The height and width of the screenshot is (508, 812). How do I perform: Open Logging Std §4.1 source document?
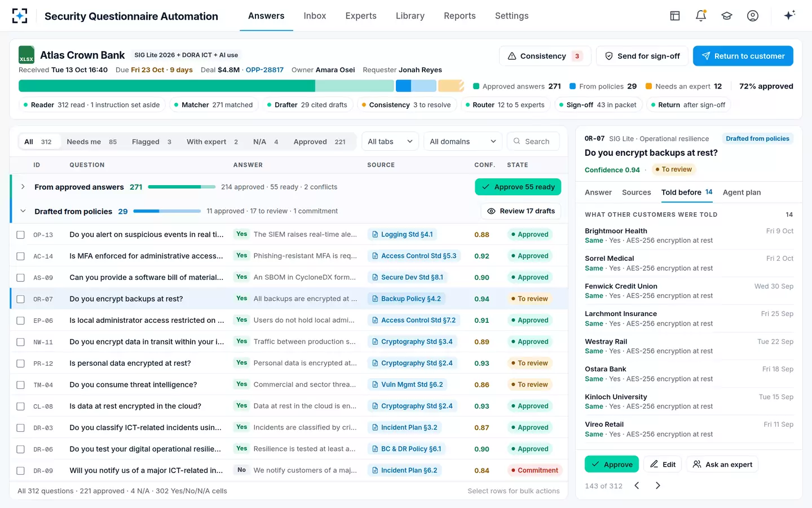(403, 234)
